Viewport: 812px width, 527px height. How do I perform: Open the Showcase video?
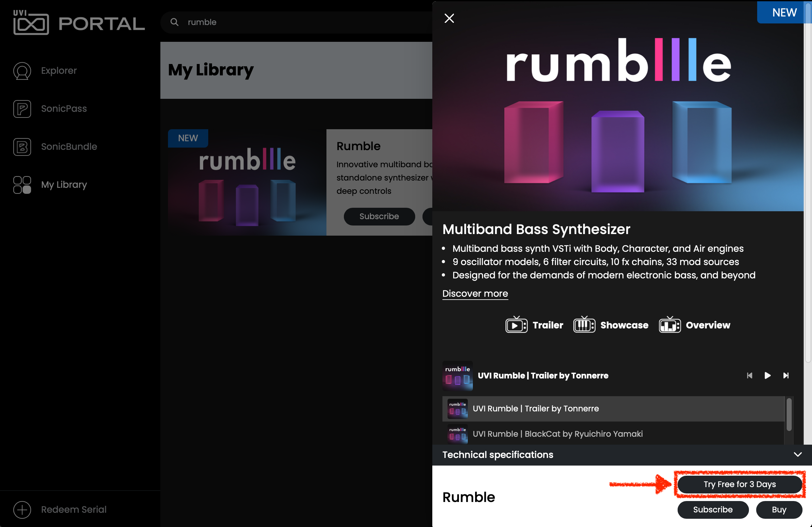click(x=611, y=325)
